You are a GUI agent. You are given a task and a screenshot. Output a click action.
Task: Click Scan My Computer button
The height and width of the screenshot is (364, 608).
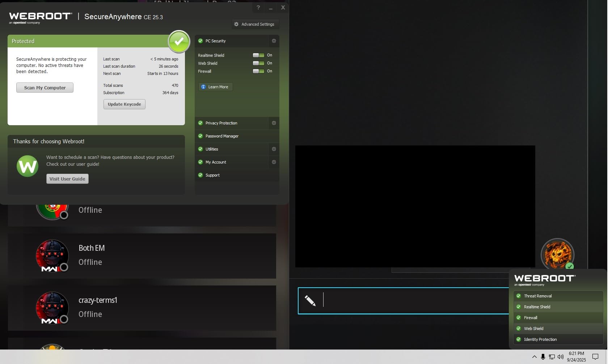coord(45,88)
